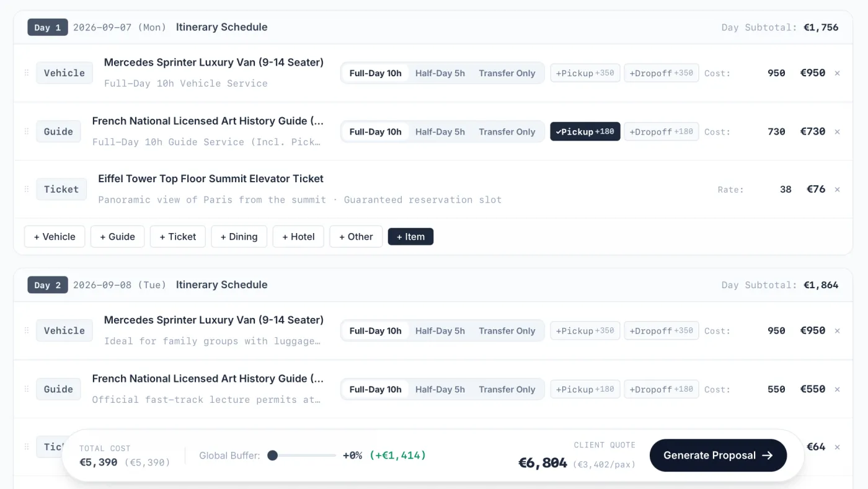Add a Vehicle item to Day 1
The height and width of the screenshot is (489, 868).
tap(55, 237)
